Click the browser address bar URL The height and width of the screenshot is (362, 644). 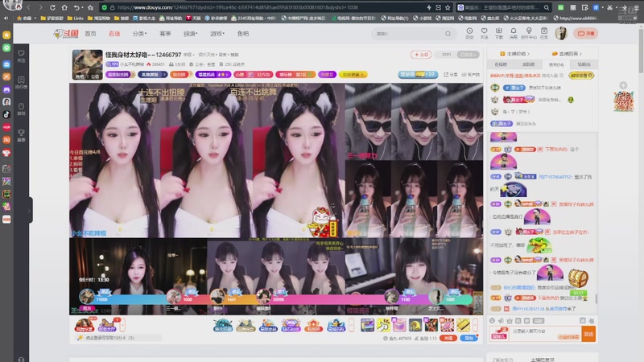(x=237, y=7)
